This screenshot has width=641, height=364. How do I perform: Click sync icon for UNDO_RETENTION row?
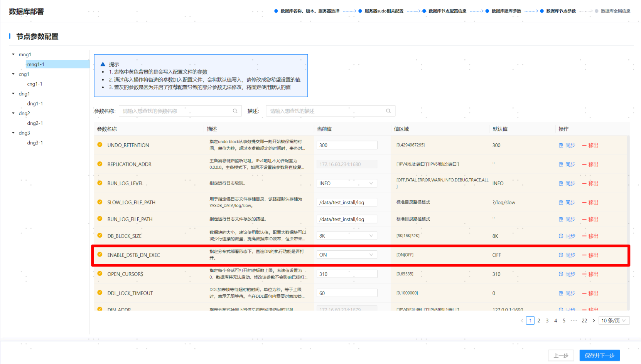(561, 145)
